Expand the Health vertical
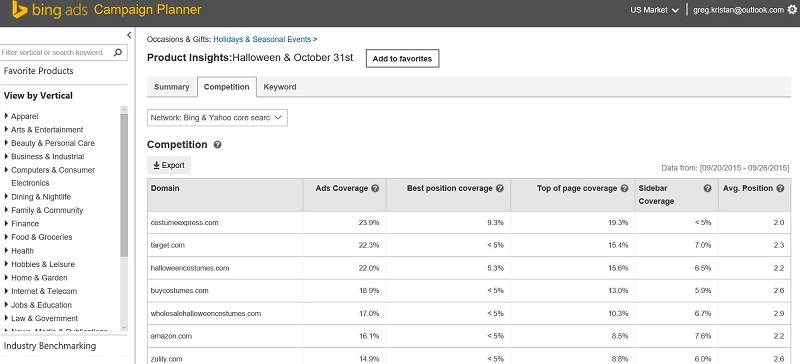 6,251
